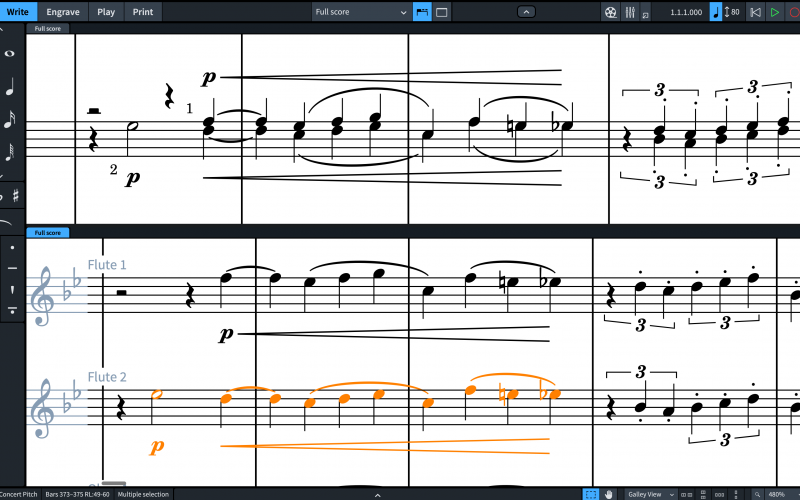Choose the sharp accidental
The width and height of the screenshot is (800, 500).
[x=16, y=195]
